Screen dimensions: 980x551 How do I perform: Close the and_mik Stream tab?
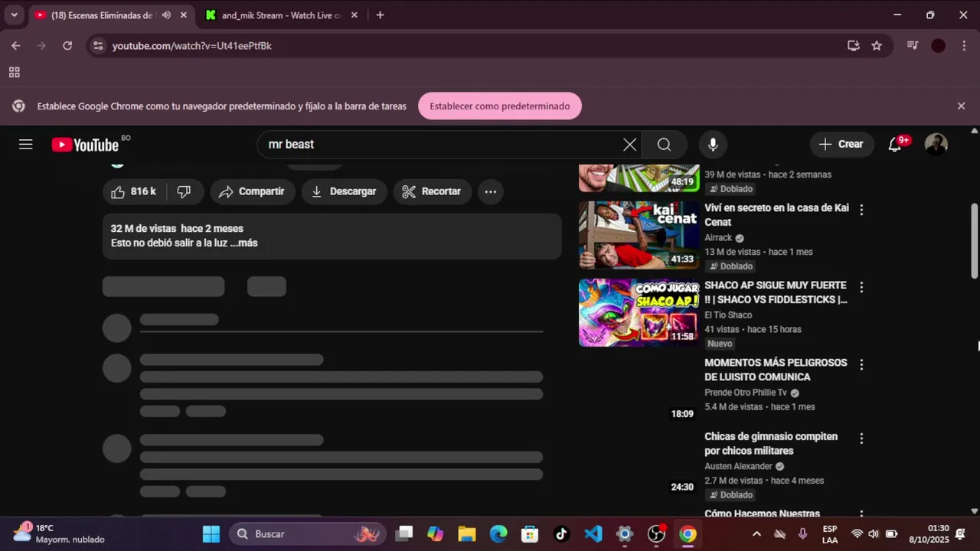354,15
